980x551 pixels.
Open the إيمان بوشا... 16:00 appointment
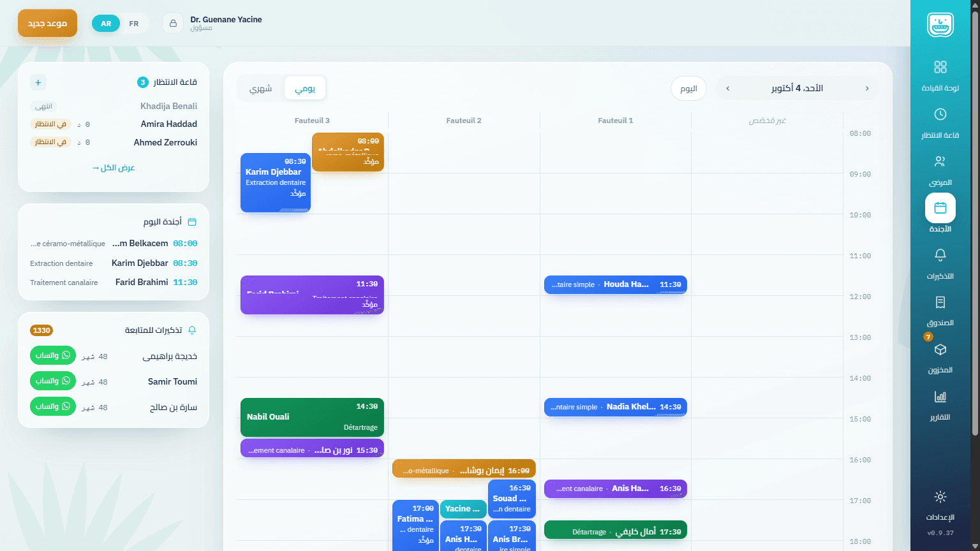pyautogui.click(x=464, y=469)
